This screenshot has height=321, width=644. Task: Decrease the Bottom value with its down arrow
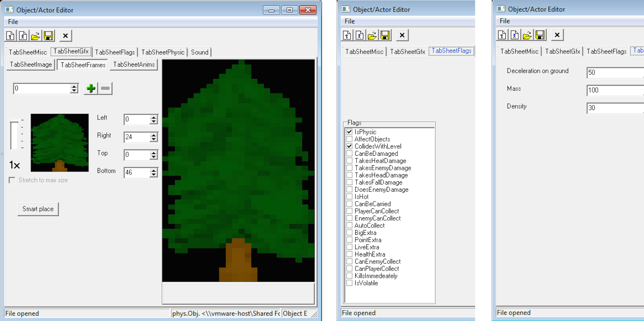(154, 175)
